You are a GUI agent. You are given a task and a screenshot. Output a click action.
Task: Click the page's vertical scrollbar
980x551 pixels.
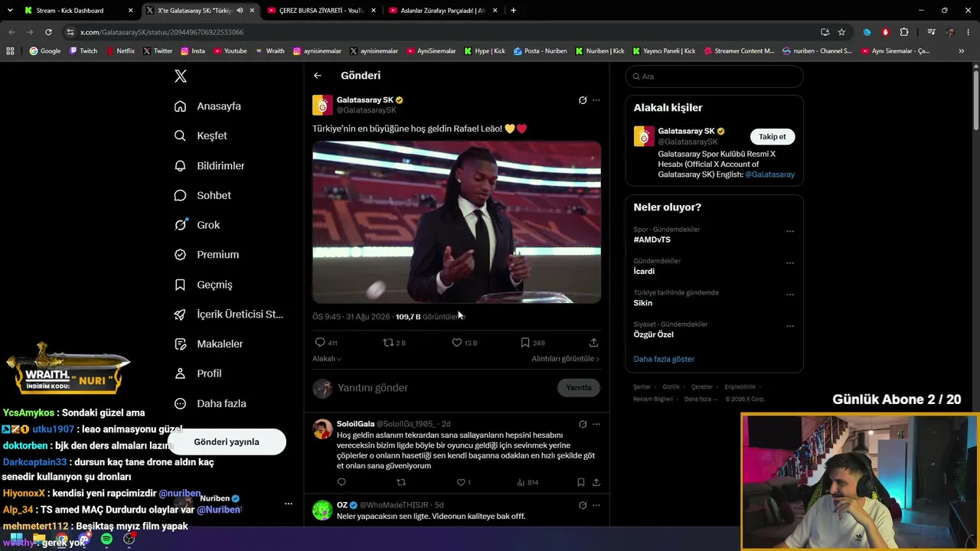point(975,99)
